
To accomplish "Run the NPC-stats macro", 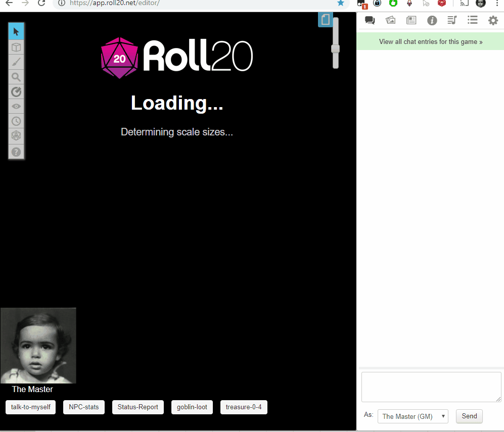I will 83,407.
